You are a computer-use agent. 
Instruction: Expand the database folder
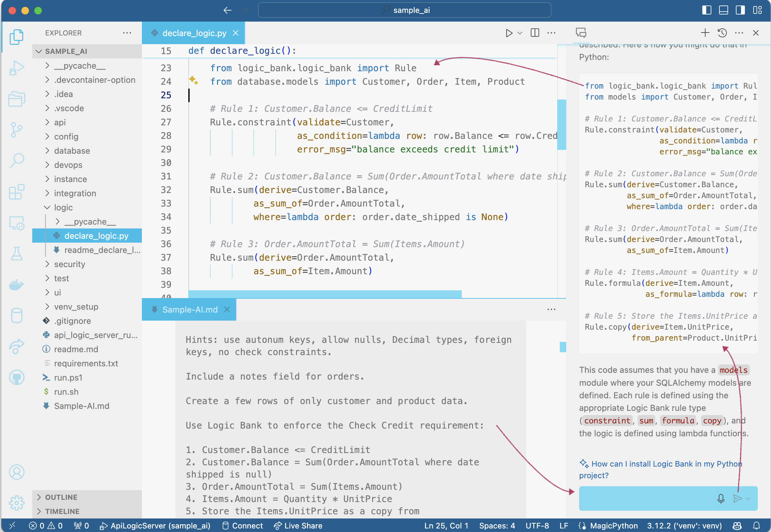click(72, 151)
